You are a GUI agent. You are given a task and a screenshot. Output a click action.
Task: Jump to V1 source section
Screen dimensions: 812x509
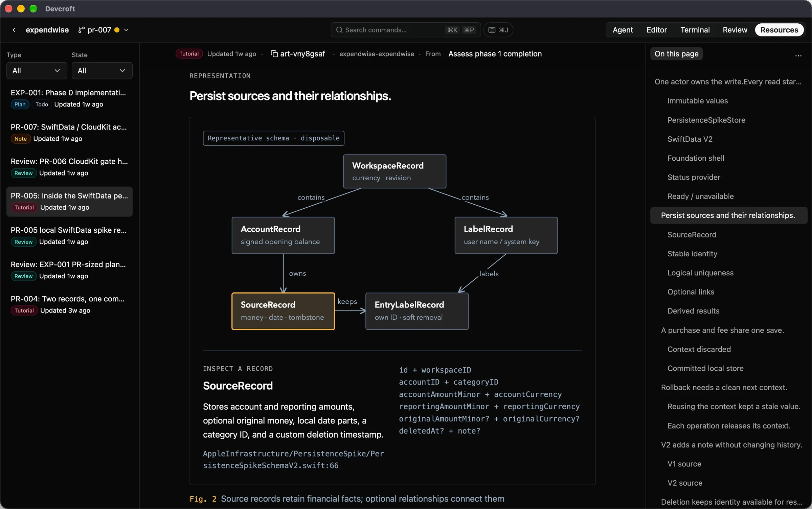click(x=684, y=464)
